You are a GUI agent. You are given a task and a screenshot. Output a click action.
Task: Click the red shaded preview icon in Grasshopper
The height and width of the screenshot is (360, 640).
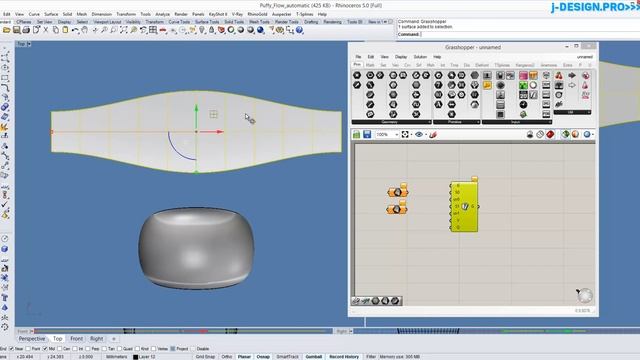tap(550, 134)
